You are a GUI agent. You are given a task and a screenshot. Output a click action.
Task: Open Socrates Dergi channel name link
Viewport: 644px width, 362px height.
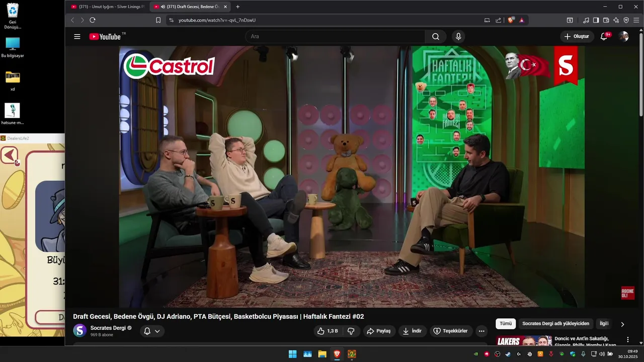pyautogui.click(x=108, y=328)
